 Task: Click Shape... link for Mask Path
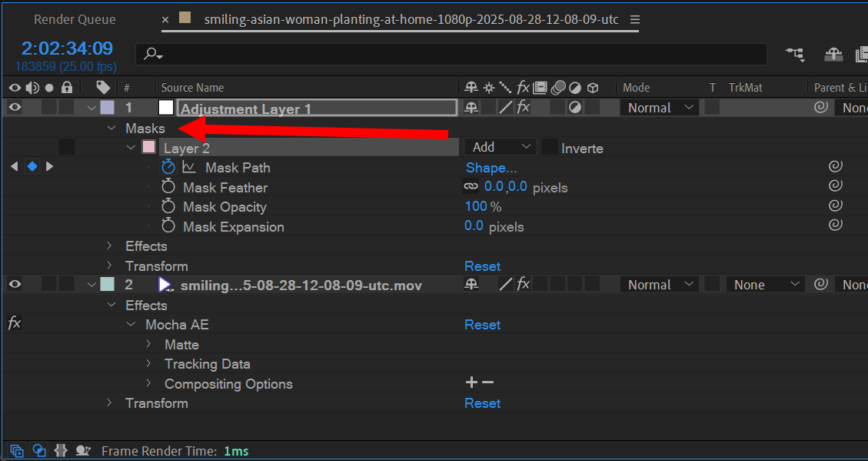[x=491, y=167]
